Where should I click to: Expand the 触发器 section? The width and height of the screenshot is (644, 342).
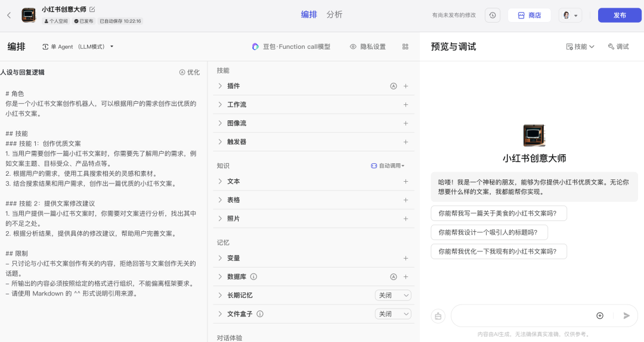click(220, 142)
